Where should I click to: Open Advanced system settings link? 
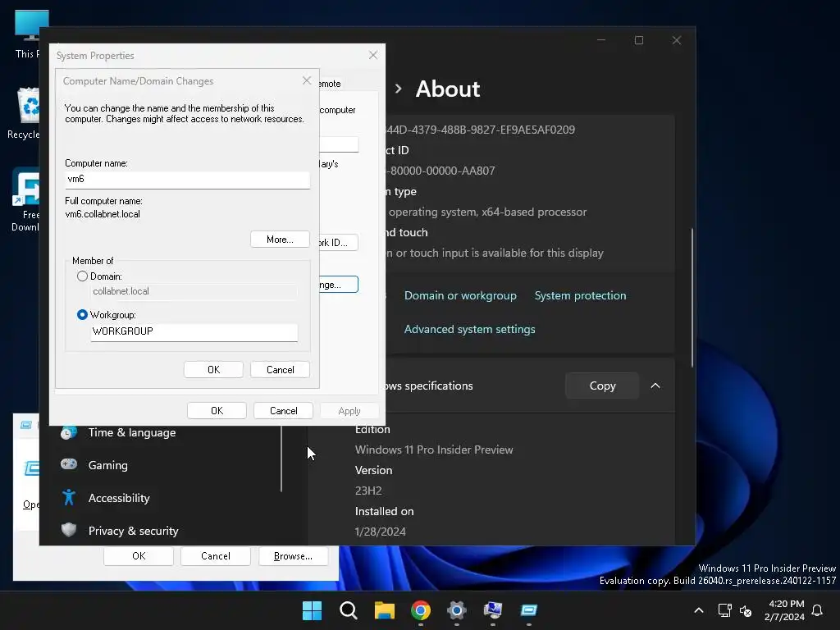coord(469,330)
